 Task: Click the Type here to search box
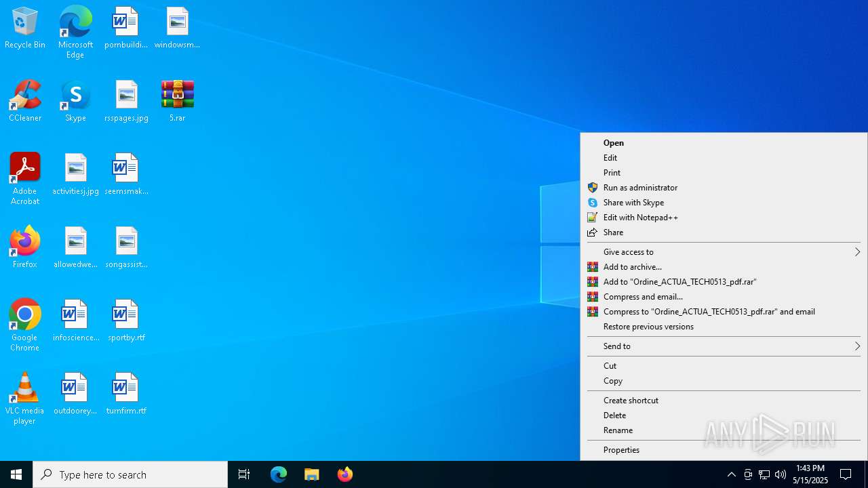pos(130,474)
